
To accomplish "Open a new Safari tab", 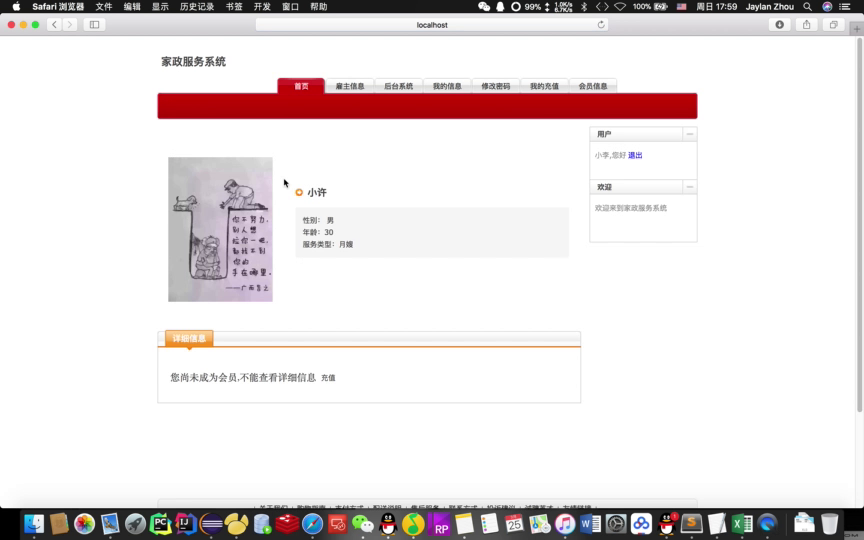I will click(x=856, y=29).
